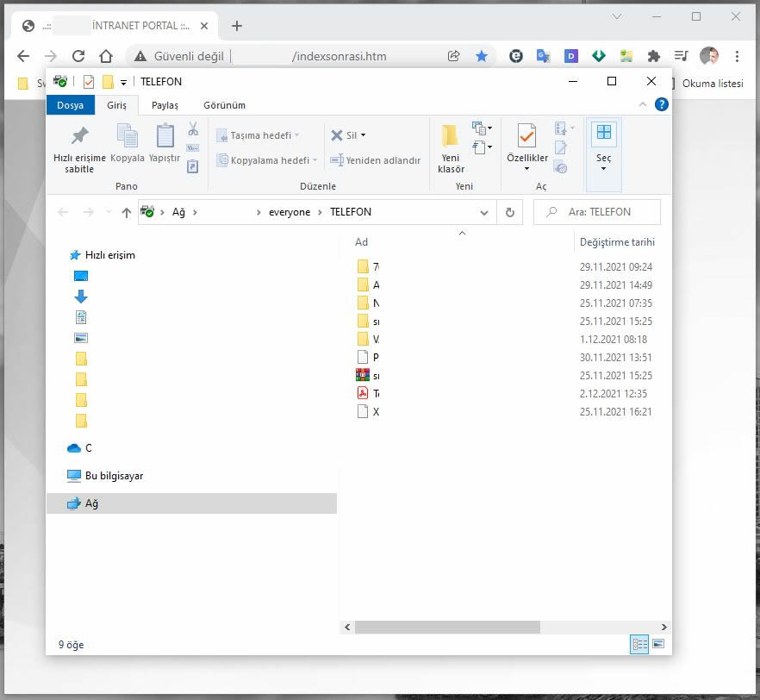Expand the Sil delete dropdown arrow

[364, 135]
